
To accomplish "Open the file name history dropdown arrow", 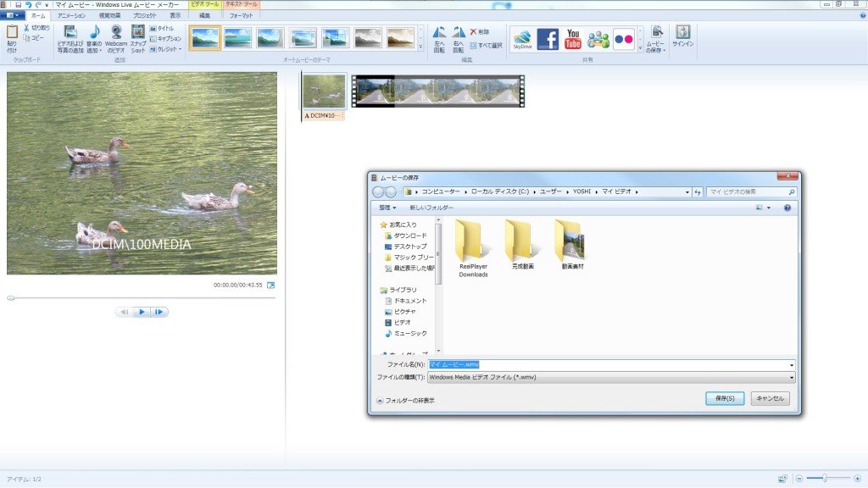I will pyautogui.click(x=791, y=364).
